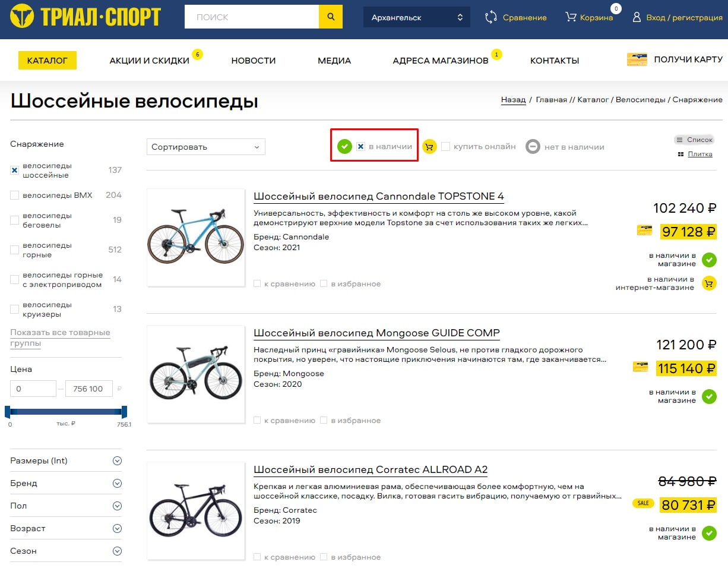
Task: Click the yellow search magnifier button
Action: click(x=331, y=17)
